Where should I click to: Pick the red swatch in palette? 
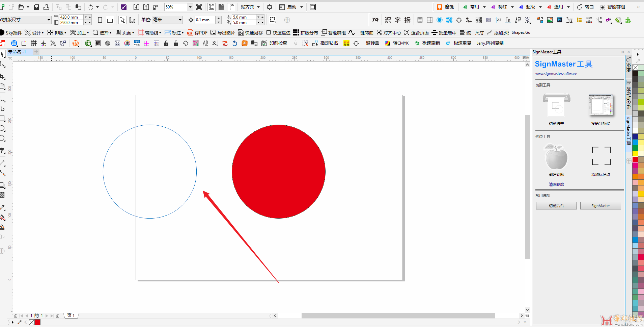point(635,160)
